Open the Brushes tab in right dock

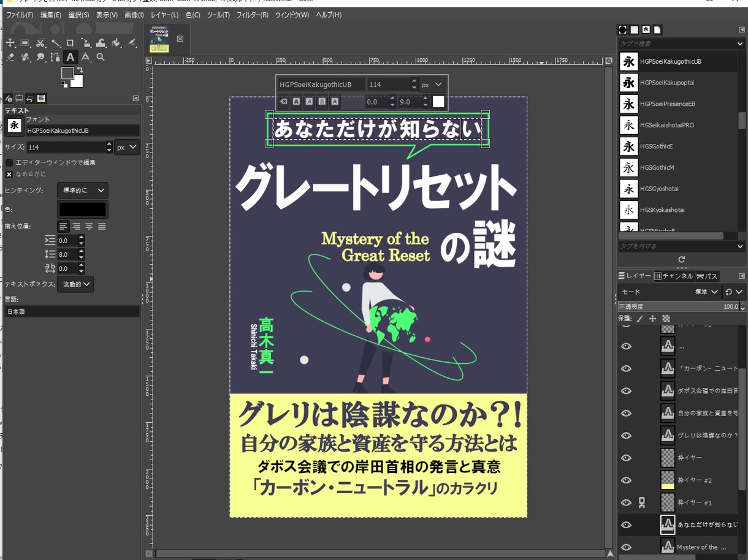[622, 29]
